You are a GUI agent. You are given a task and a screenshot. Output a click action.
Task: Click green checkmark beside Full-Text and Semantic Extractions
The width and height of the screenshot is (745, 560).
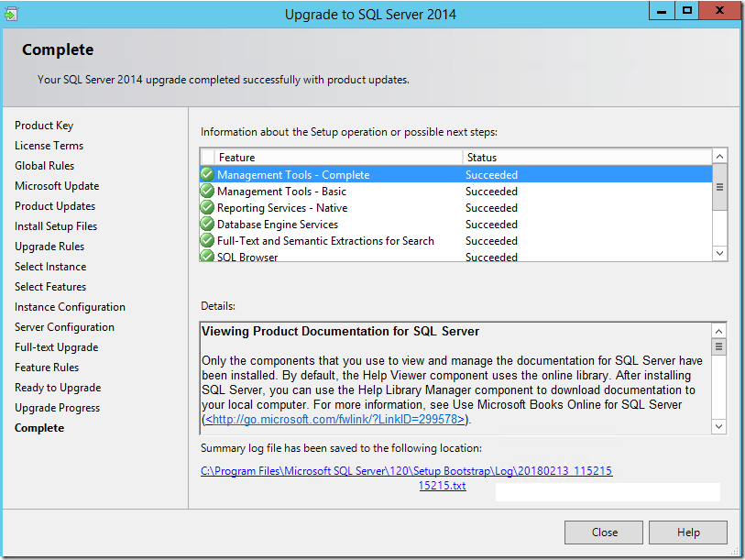(x=207, y=240)
